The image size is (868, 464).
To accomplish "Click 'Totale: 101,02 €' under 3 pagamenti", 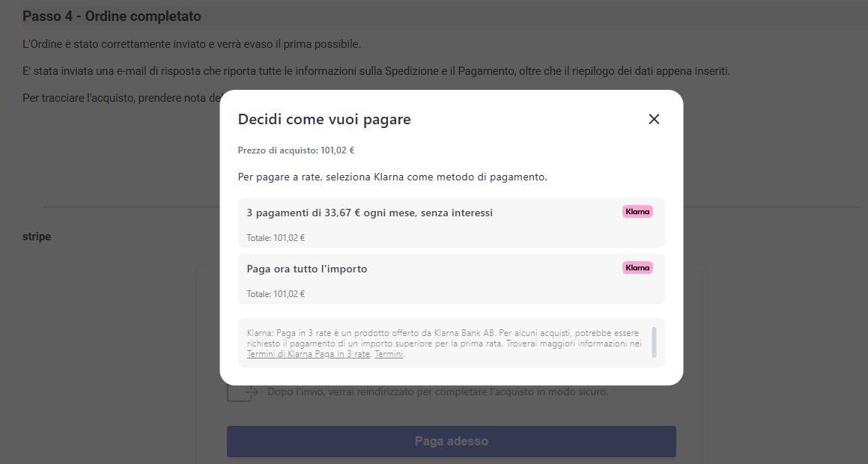I will (x=276, y=238).
